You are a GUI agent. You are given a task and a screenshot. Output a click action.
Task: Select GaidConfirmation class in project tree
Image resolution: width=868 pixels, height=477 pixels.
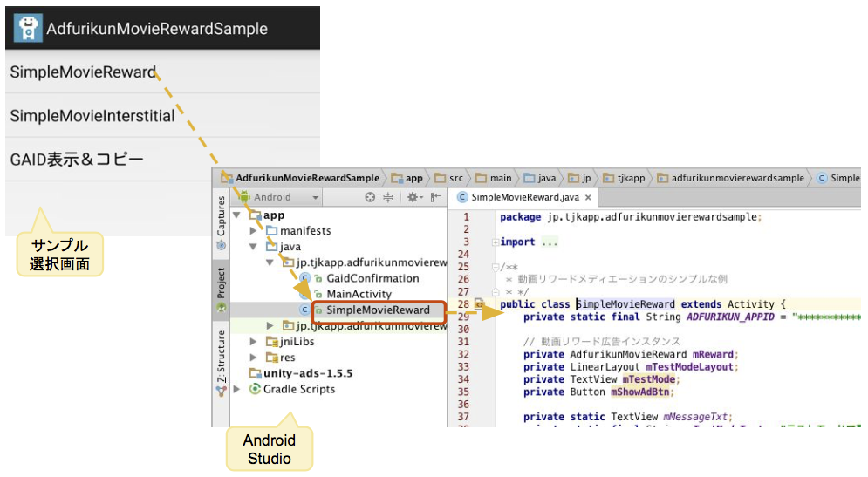pyautogui.click(x=372, y=278)
